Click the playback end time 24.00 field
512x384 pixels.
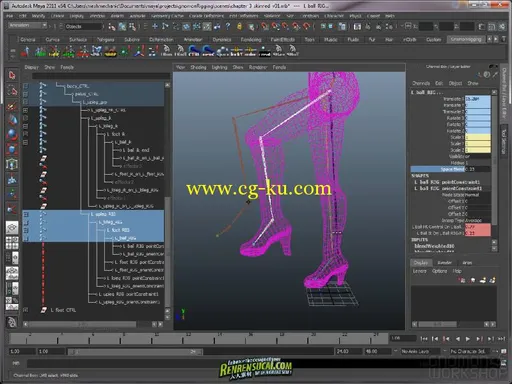coord(348,351)
